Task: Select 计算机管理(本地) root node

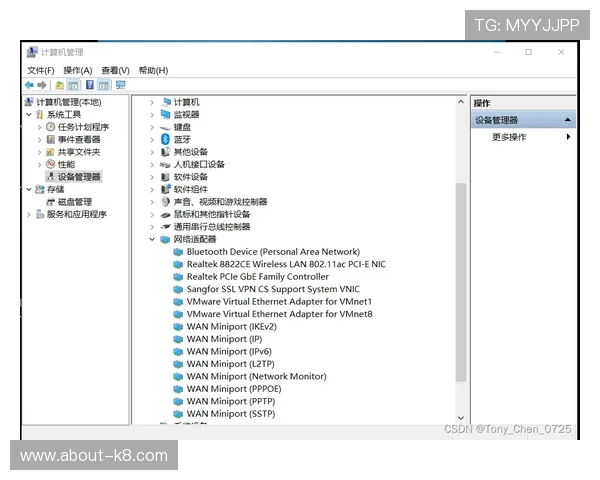Action: [69, 102]
